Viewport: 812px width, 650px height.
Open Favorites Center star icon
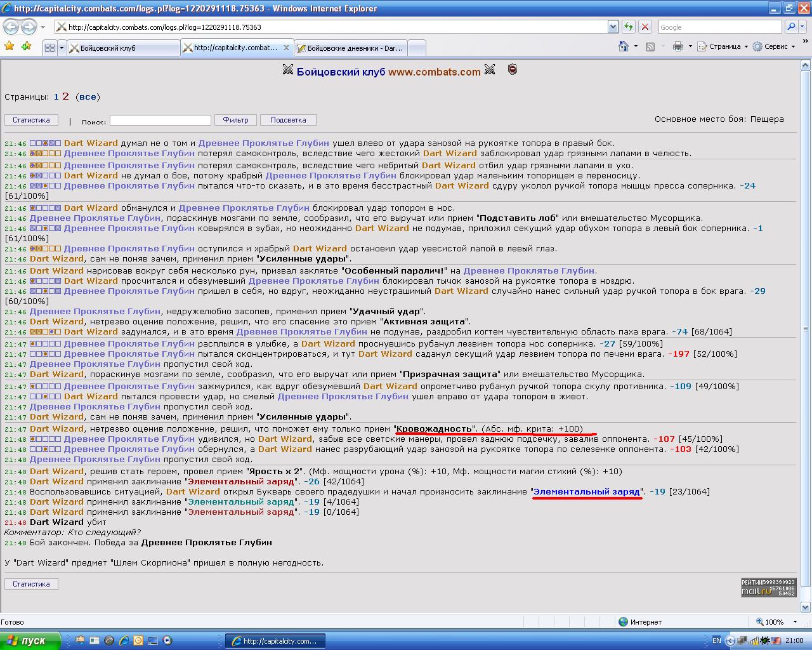tap(10, 46)
